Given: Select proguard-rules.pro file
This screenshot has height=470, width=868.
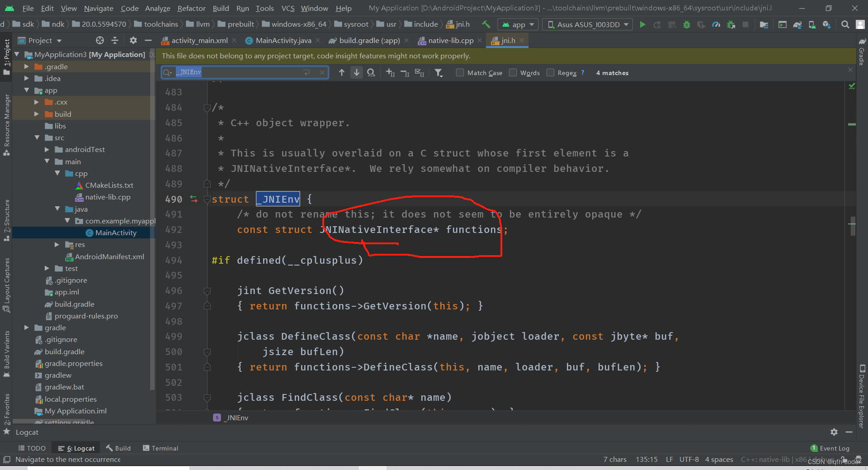Looking at the screenshot, I should (81, 316).
